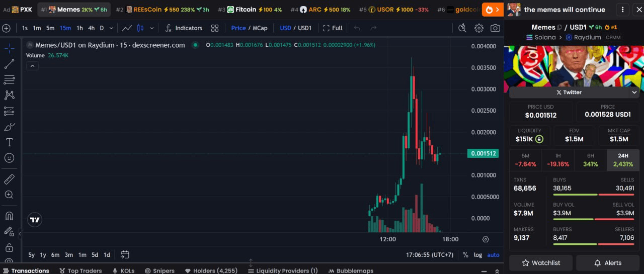Take a chart snapshot with camera icon
Image resolution: width=644 pixels, height=274 pixels.
[x=495, y=28]
